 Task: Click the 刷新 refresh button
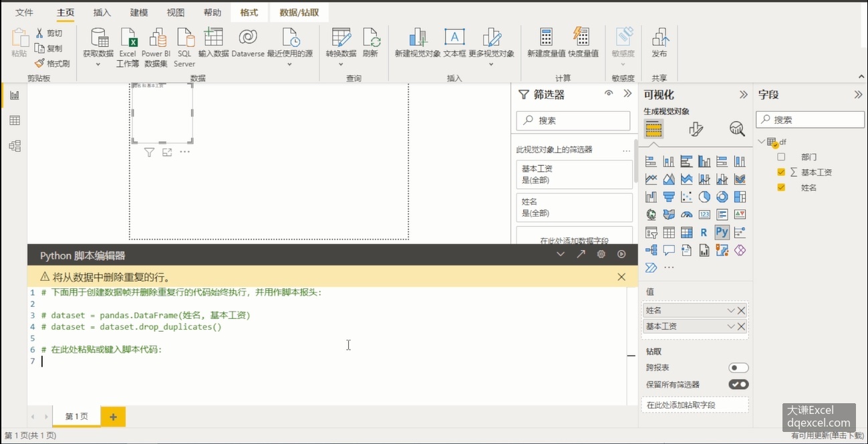coord(370,43)
